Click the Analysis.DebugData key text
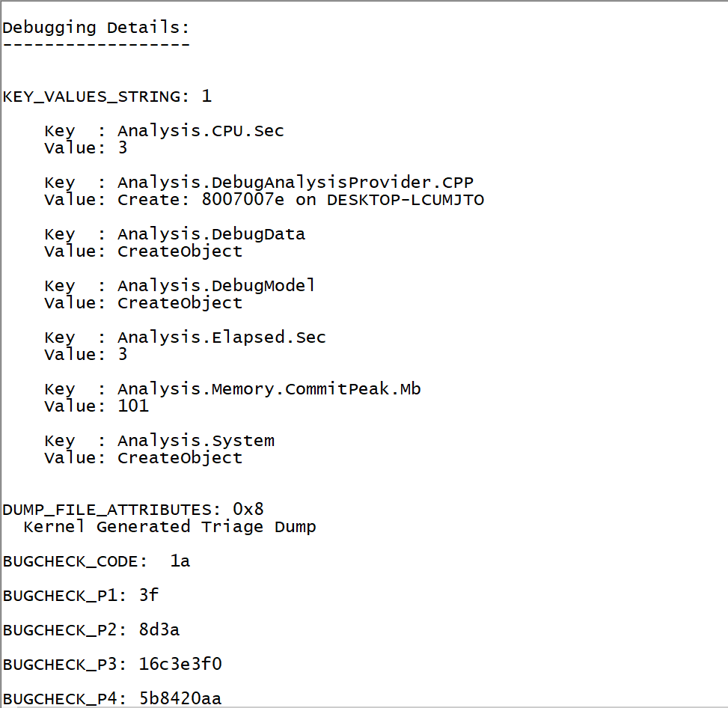728x708 pixels. pos(211,234)
